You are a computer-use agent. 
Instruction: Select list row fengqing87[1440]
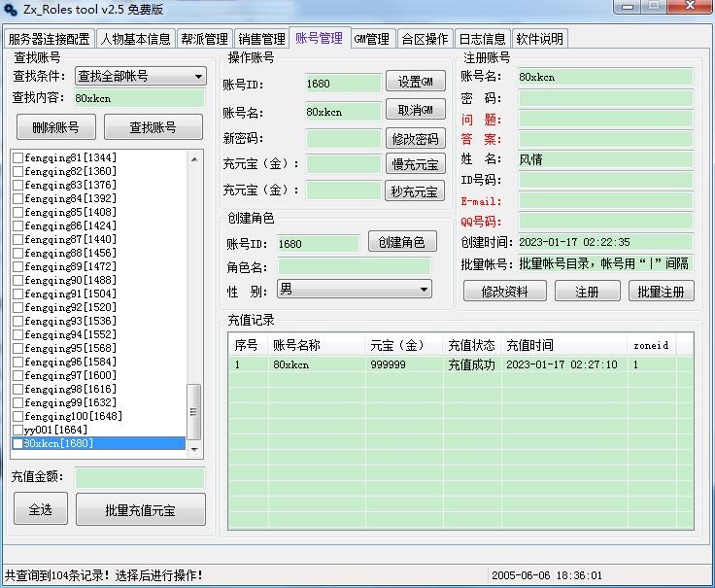[98, 239]
